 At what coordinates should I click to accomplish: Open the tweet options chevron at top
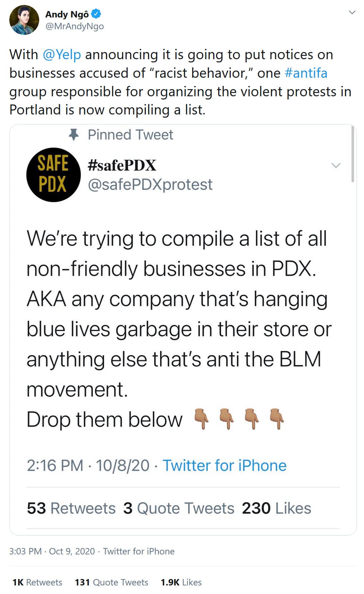(352, 12)
